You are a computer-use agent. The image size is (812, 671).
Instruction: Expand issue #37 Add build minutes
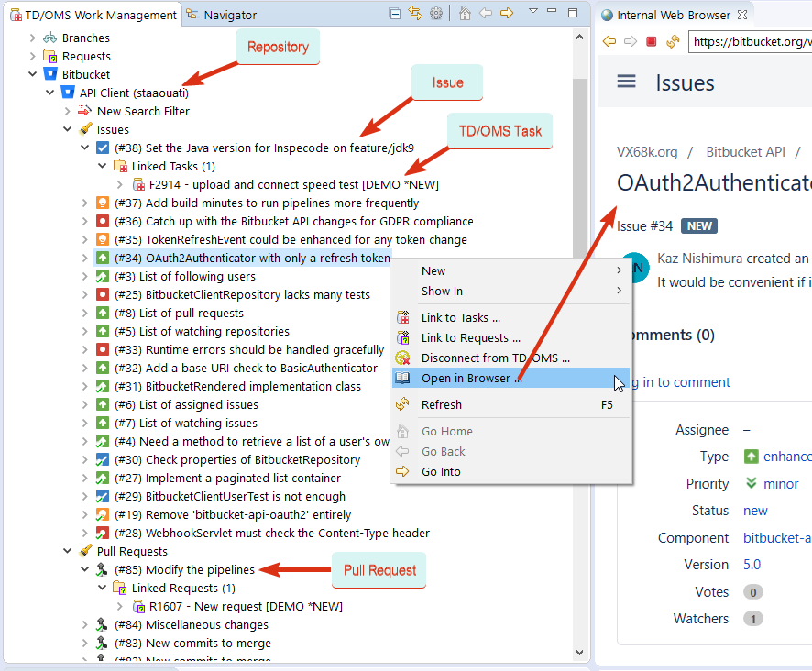(85, 203)
